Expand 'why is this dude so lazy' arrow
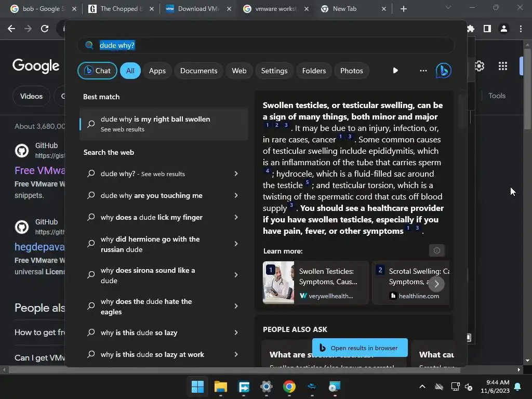The height and width of the screenshot is (399, 532). coord(236,332)
